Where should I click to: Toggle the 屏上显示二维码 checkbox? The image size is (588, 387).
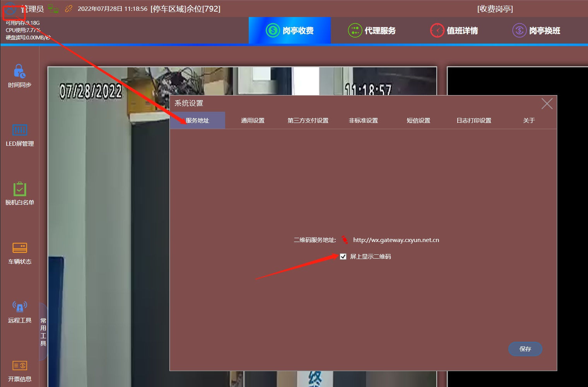coord(343,256)
